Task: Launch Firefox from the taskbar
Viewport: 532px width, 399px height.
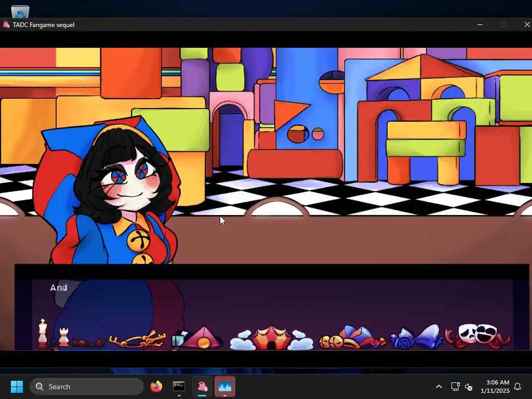Action: click(156, 387)
